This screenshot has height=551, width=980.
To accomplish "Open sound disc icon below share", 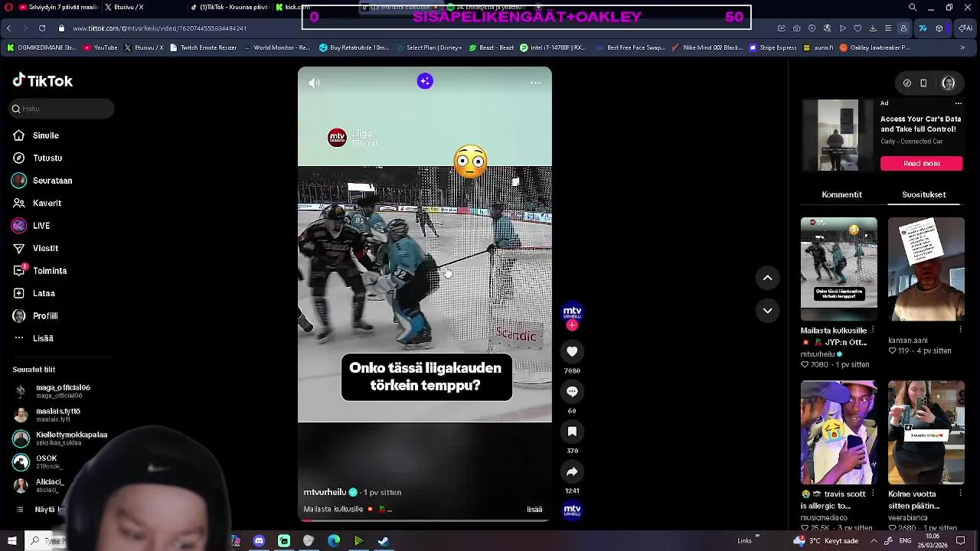I will coord(573,510).
